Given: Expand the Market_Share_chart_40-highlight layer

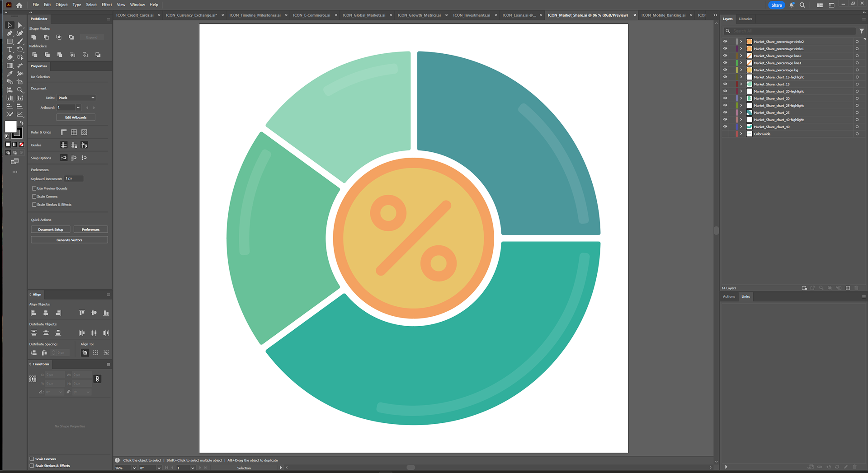Looking at the screenshot, I should [x=741, y=120].
